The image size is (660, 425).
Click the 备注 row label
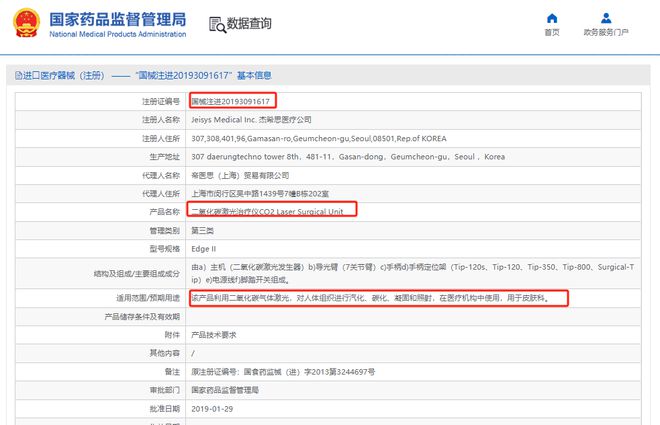tap(172, 372)
